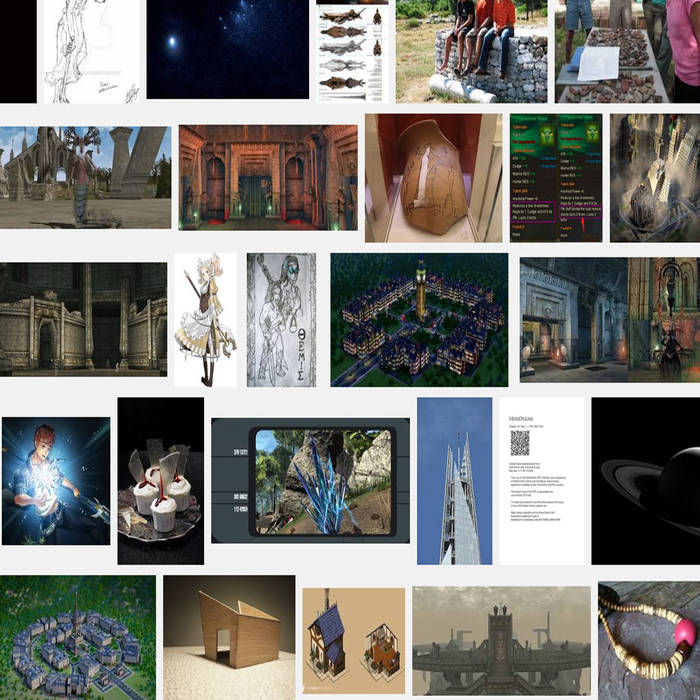Screen dimensions: 700x700
Task: Open the dark stone temple interior image
Action: tap(83, 318)
